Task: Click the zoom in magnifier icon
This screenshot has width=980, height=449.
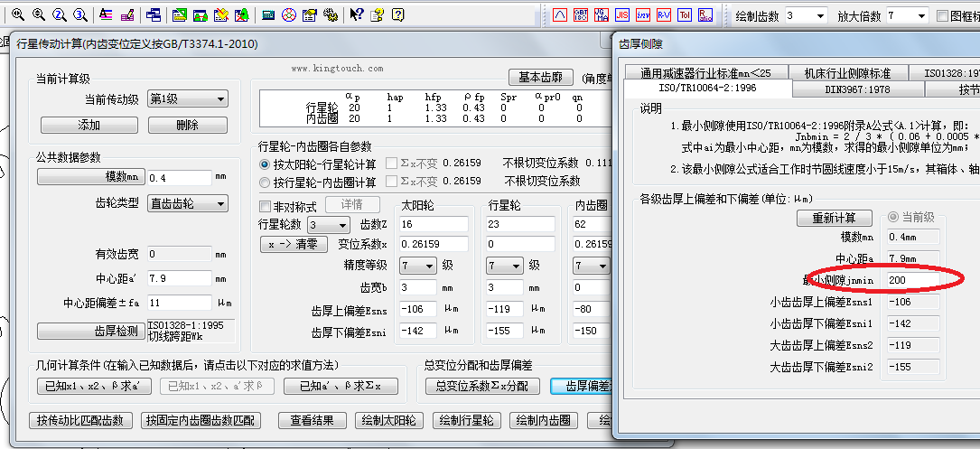Action: [17, 15]
